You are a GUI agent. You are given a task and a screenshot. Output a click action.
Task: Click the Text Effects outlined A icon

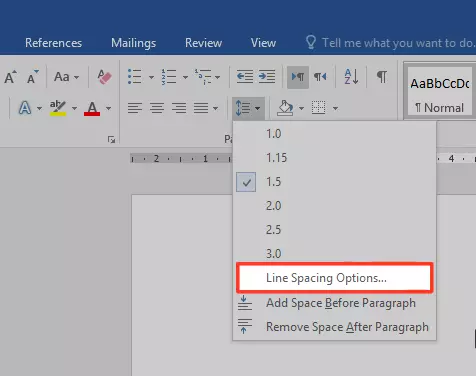click(x=25, y=108)
